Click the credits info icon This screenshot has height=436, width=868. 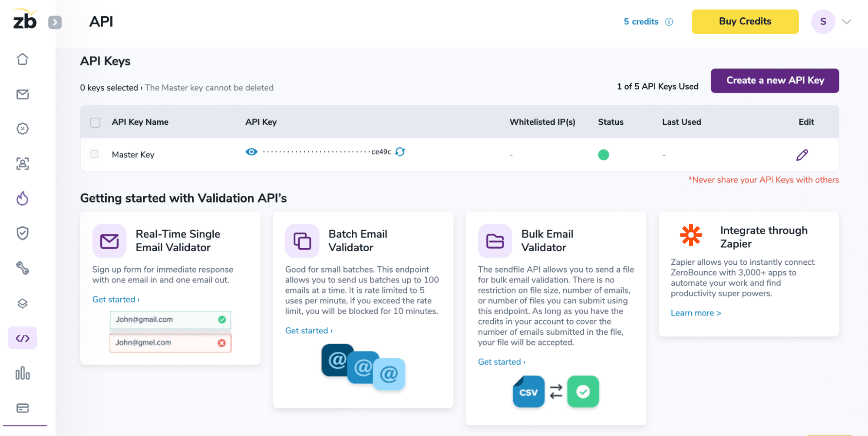coord(669,22)
